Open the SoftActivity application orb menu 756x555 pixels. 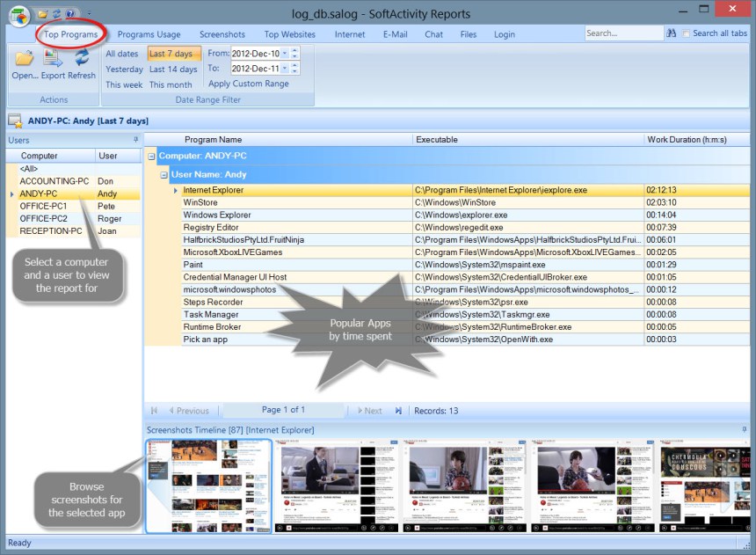pos(18,15)
